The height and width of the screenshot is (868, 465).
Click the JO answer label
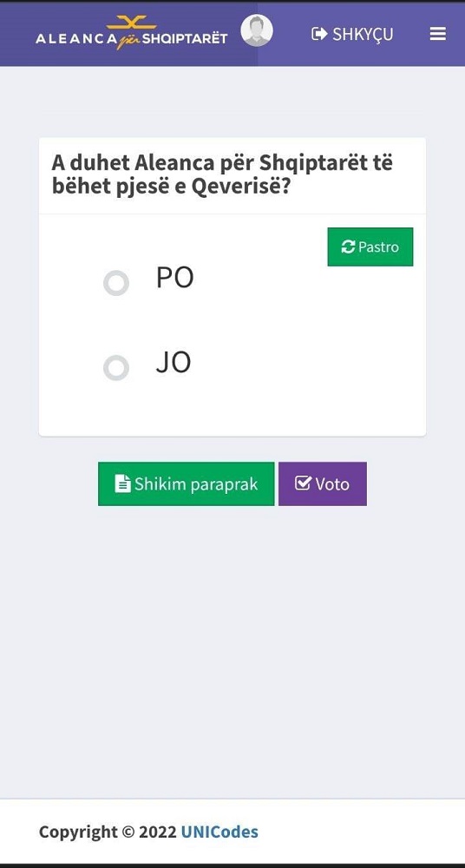coord(174,363)
